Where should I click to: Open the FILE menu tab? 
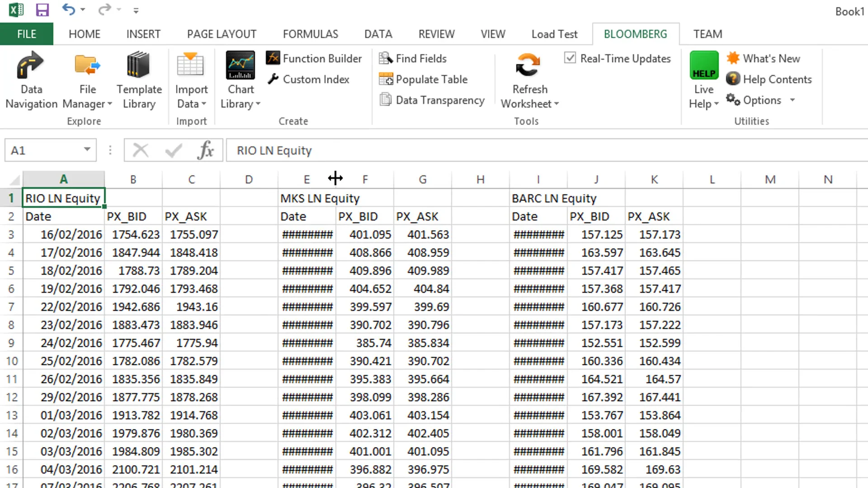pos(26,34)
